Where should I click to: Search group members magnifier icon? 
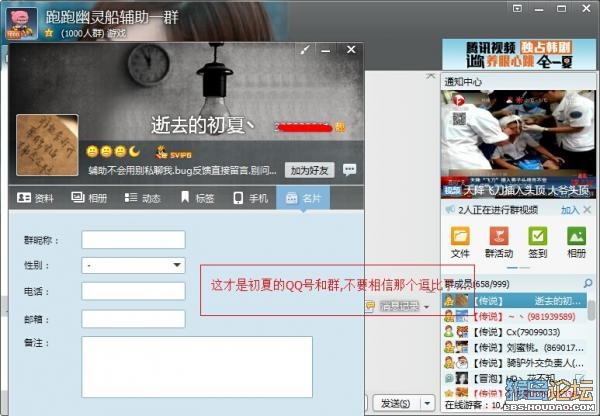point(588,283)
